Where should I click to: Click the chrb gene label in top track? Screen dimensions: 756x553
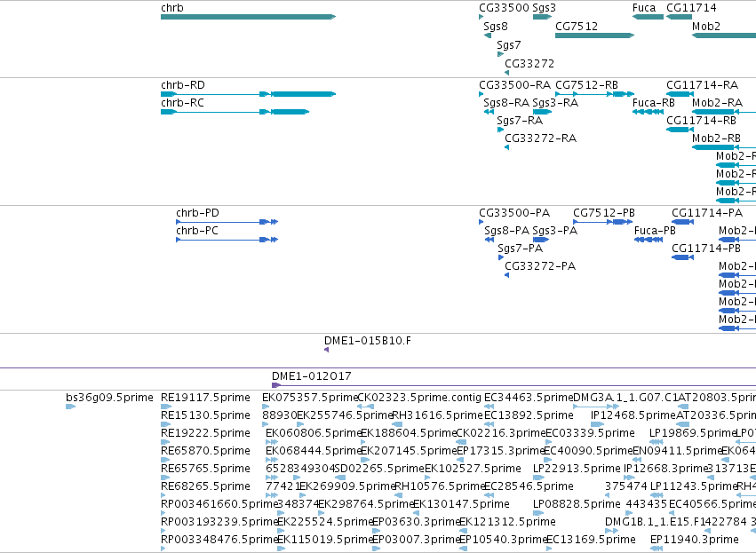[172, 8]
